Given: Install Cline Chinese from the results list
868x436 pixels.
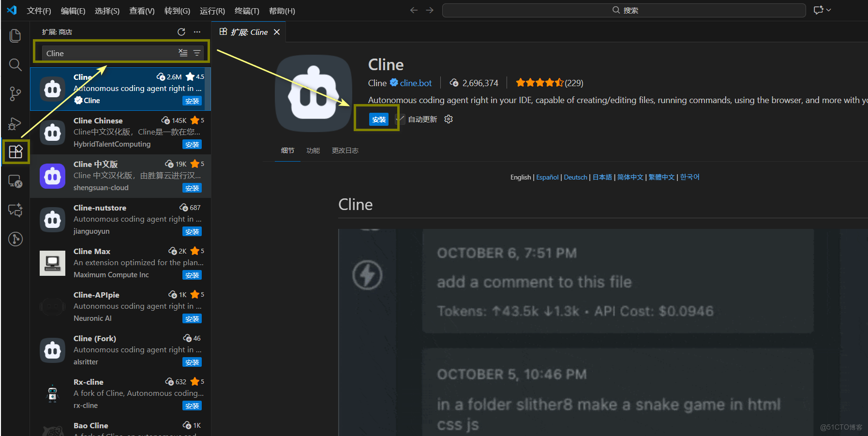Looking at the screenshot, I should [x=192, y=144].
